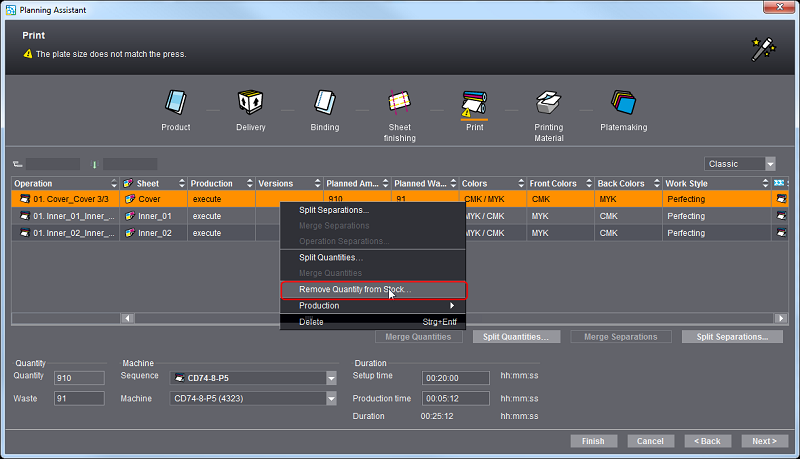Sort by the Operation column header
800x459 pixels.
[60, 184]
